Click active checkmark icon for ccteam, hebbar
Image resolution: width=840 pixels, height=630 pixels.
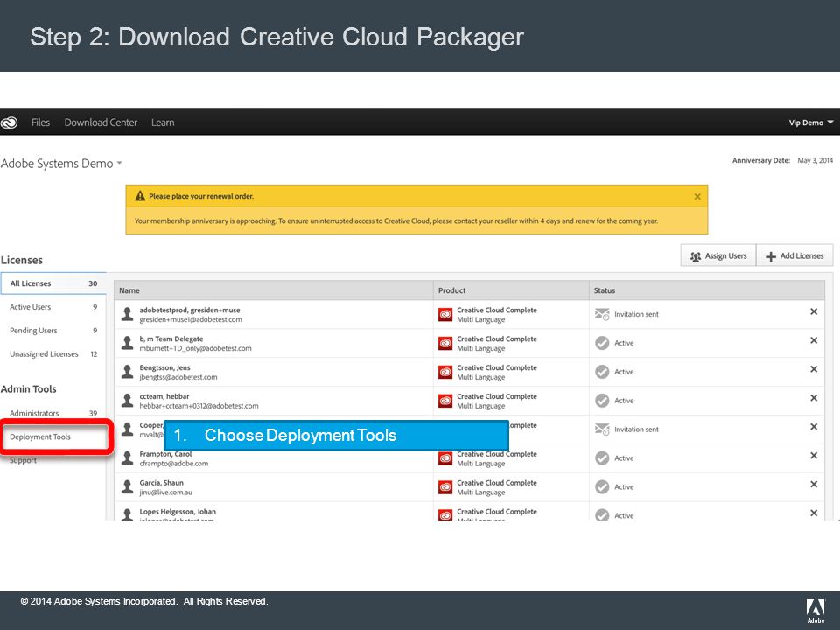pyautogui.click(x=602, y=401)
